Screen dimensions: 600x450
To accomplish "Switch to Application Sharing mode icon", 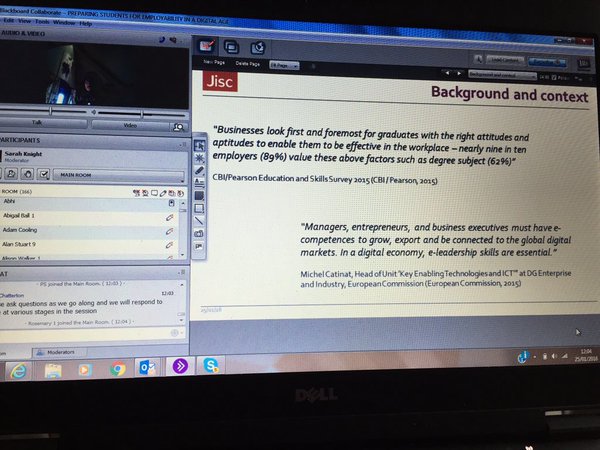I will click(232, 47).
